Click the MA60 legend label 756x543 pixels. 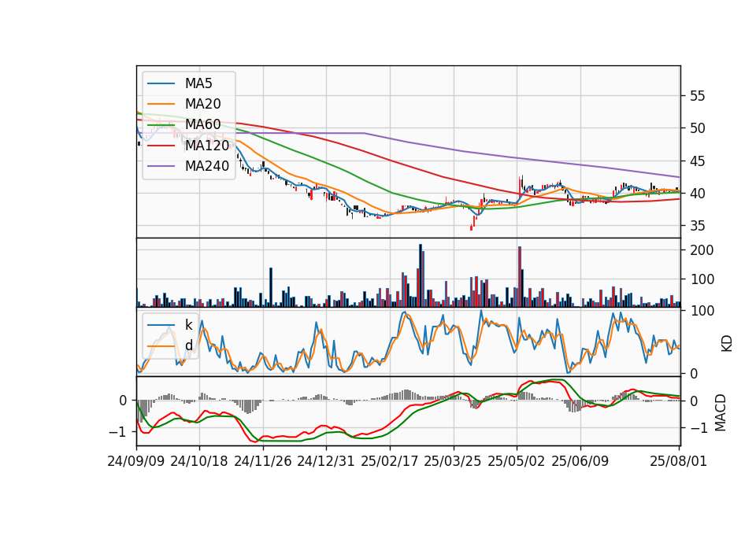pos(202,124)
